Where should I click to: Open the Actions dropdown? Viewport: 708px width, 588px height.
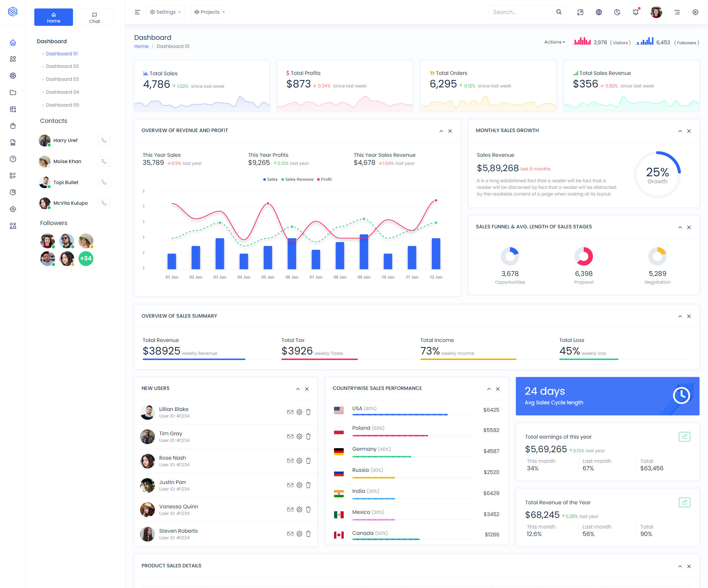[554, 42]
